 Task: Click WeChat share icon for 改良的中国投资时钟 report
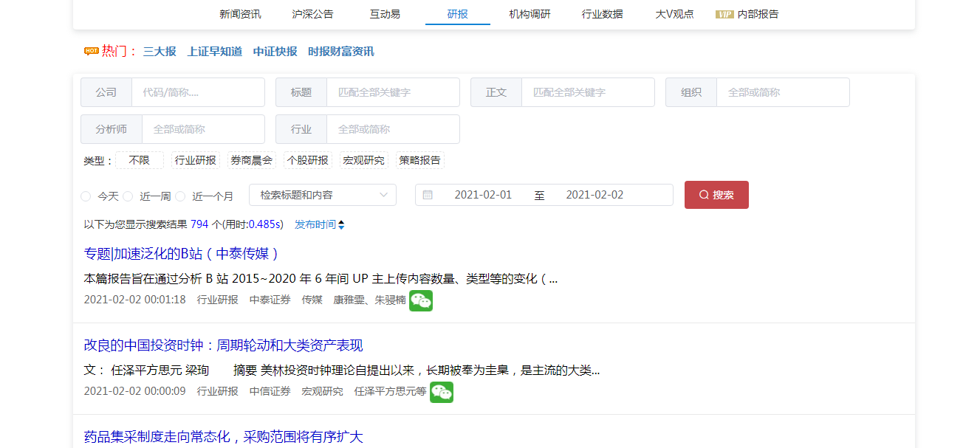click(x=442, y=392)
